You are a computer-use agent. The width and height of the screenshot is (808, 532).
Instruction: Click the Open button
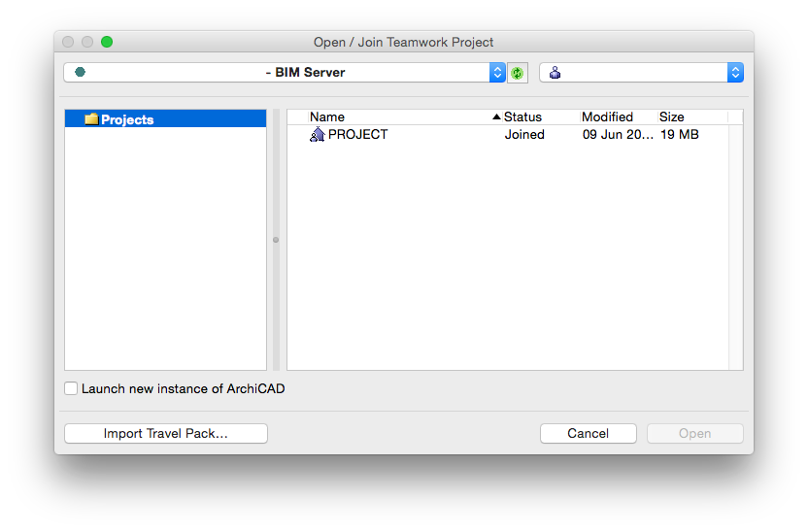point(694,433)
